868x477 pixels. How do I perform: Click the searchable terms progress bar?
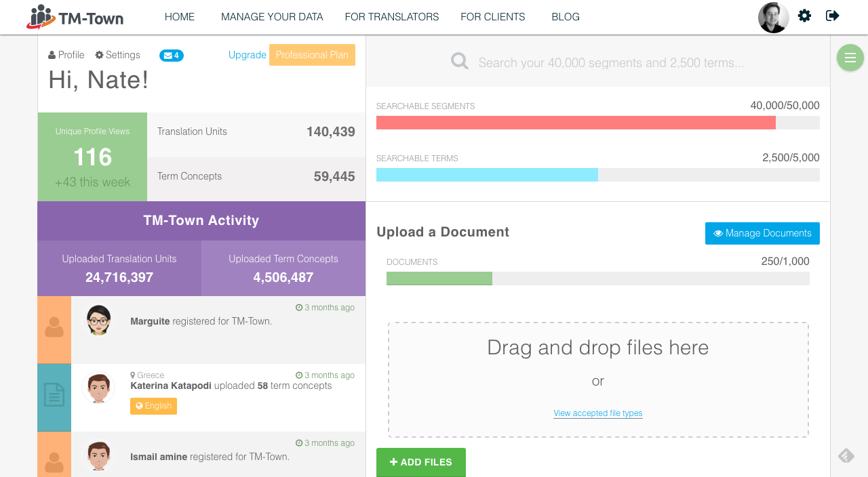click(x=598, y=175)
